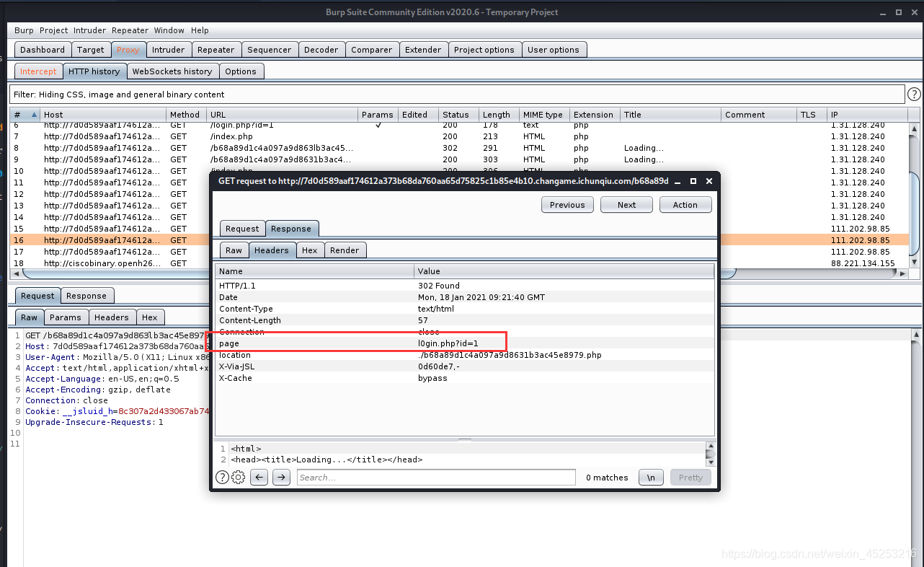Open help icon in response dialog search bar

point(222,477)
